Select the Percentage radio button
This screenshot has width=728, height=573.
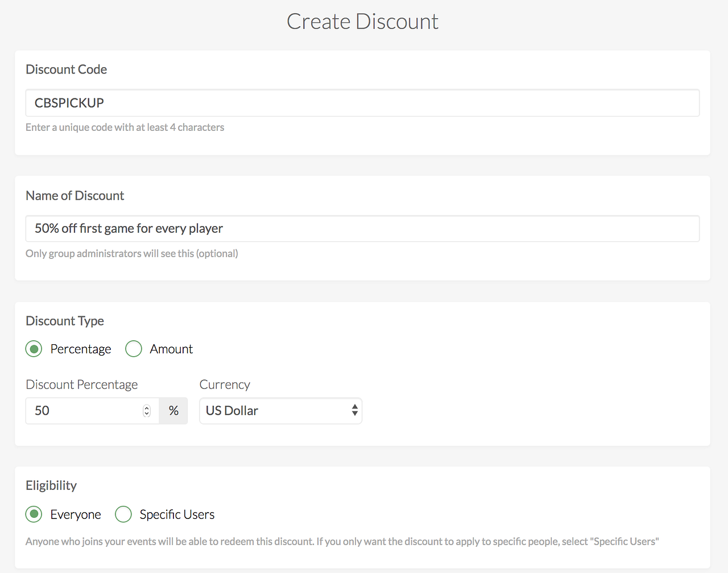34,349
